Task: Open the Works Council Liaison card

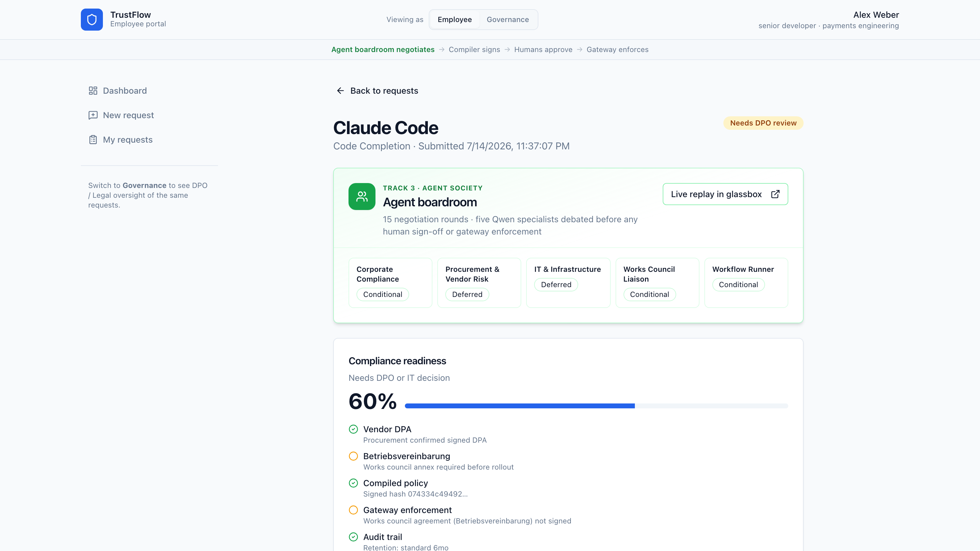Action: click(657, 283)
